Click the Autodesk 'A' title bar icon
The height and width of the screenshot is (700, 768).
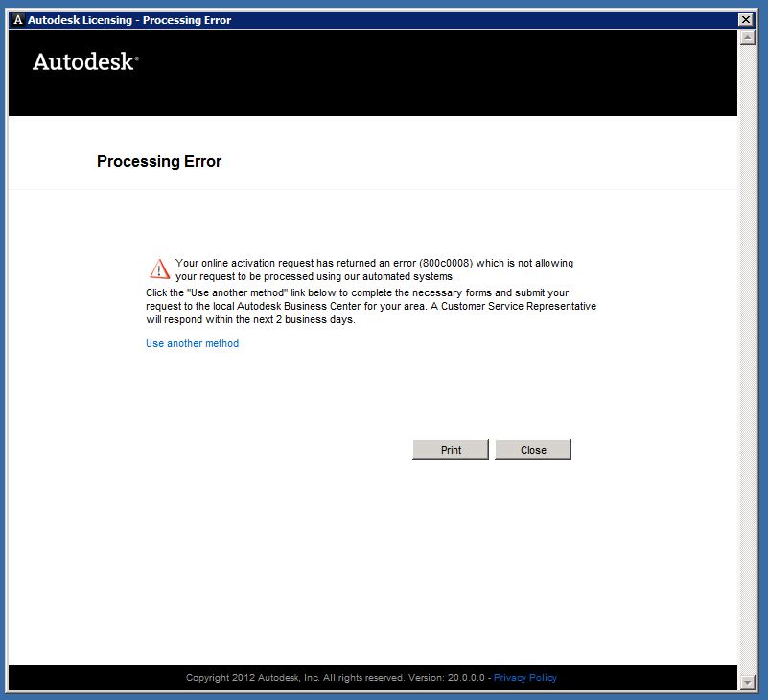[x=18, y=19]
